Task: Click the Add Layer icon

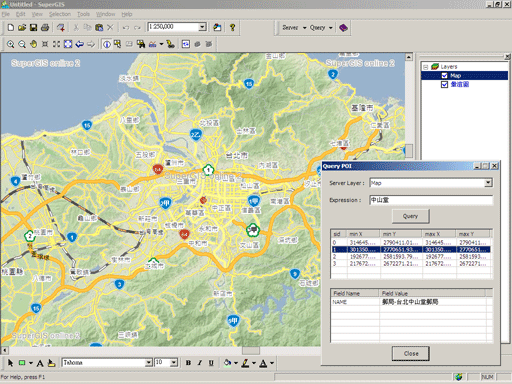Action: 61,27
